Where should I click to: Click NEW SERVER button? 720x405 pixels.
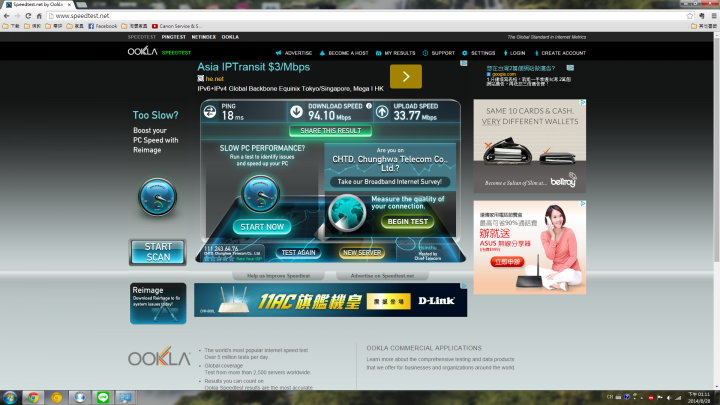[x=362, y=253]
